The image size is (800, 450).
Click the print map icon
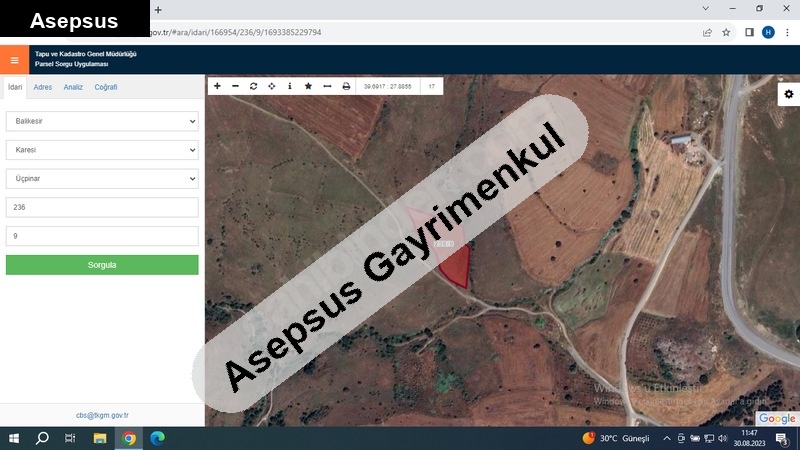(x=346, y=87)
